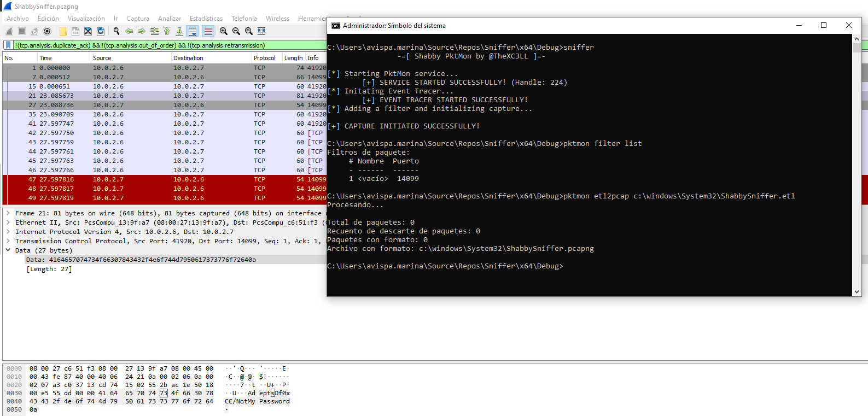Click the restart capture icon
The image size is (868, 416).
point(34,31)
